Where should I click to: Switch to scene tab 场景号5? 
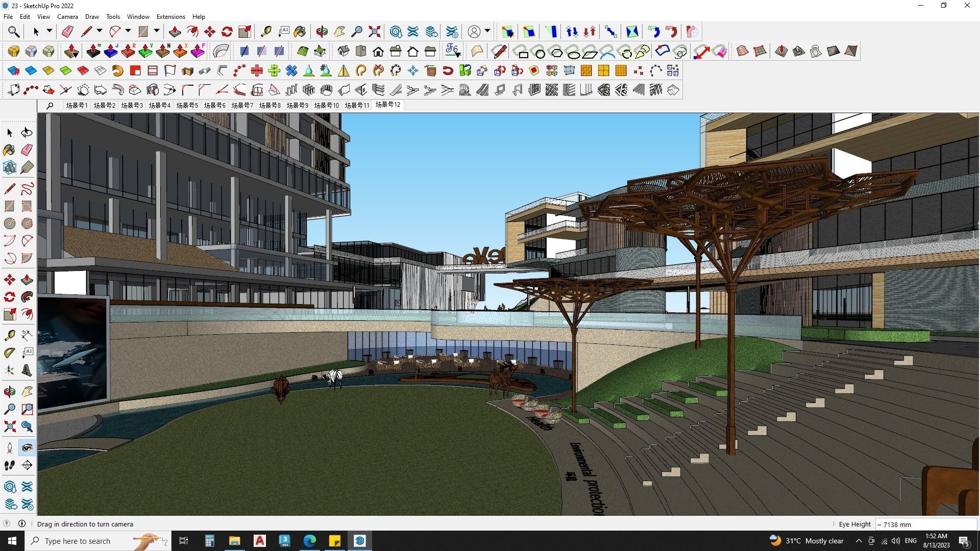(x=187, y=105)
